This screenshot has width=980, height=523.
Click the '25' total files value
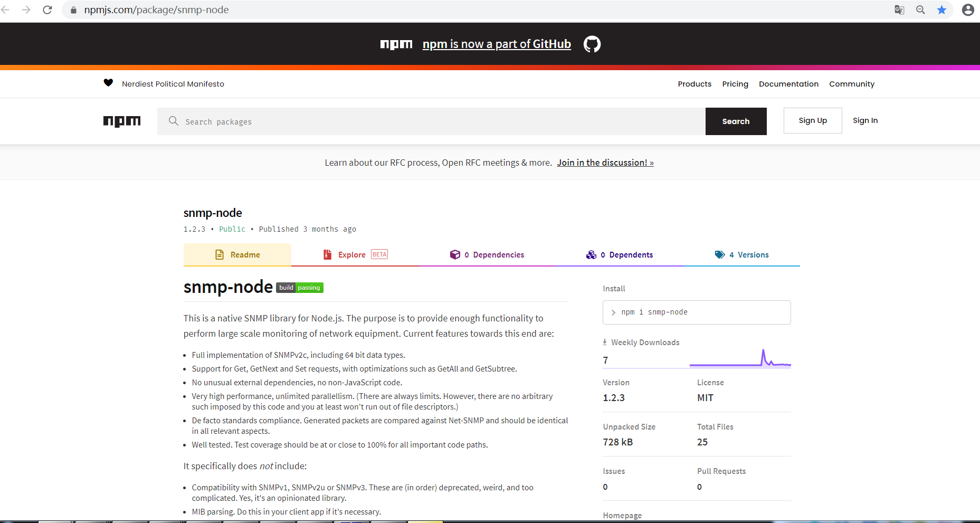(x=702, y=442)
